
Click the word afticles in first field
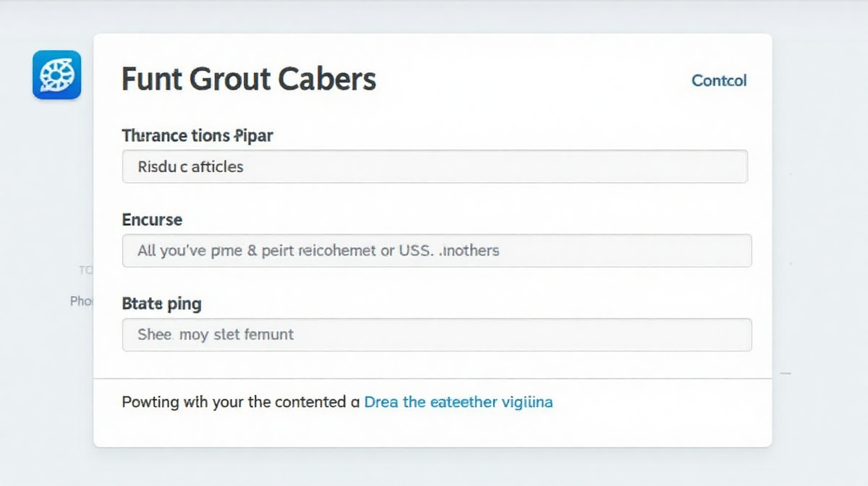[x=217, y=166]
